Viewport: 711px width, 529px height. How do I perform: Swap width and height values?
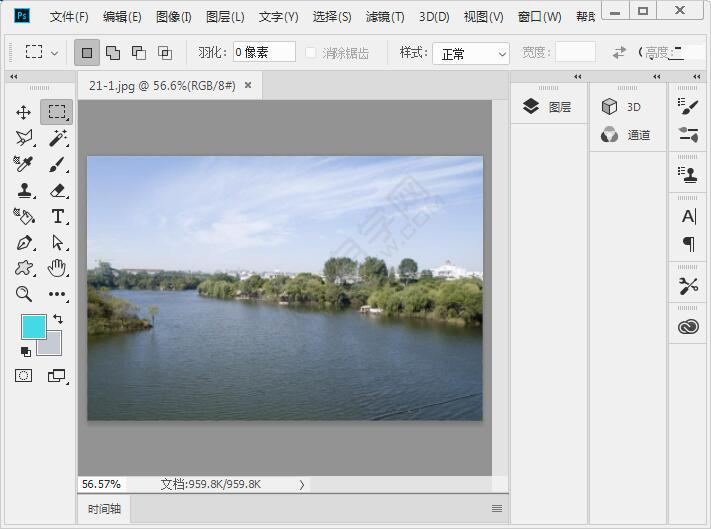coord(619,53)
